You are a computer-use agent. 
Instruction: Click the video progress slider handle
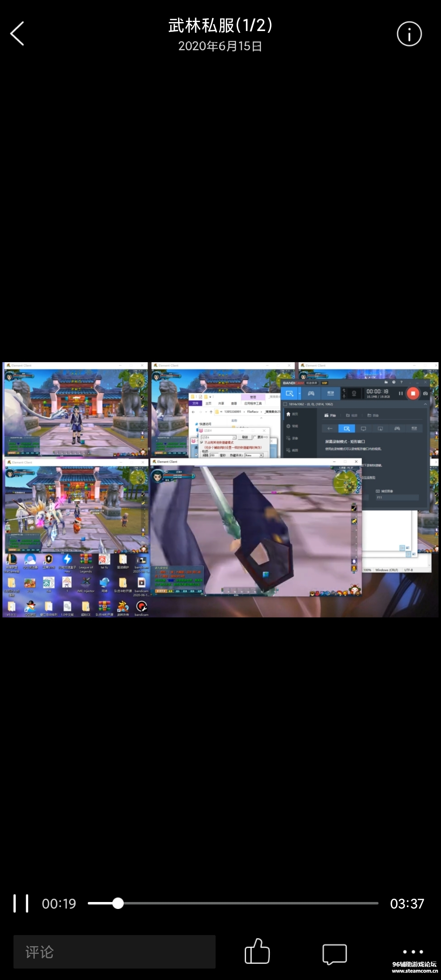pos(118,903)
